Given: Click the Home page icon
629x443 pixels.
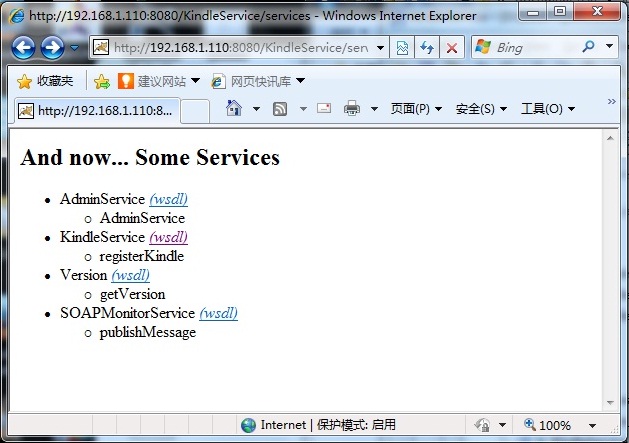Looking at the screenshot, I should pos(234,108).
